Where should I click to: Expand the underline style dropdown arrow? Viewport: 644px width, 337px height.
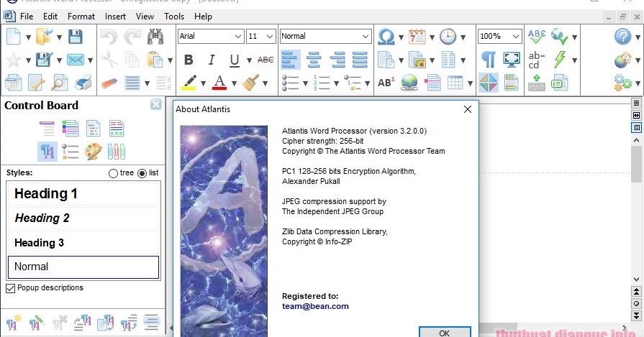[249, 60]
